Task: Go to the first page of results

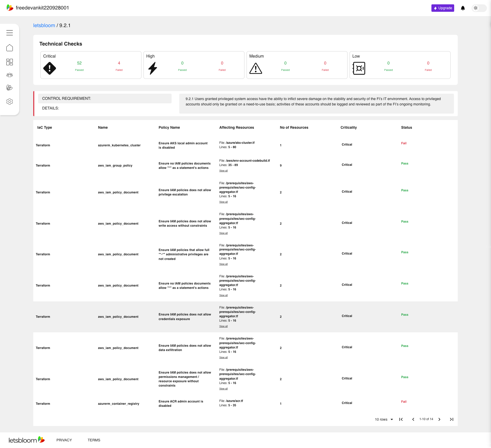Action: pyautogui.click(x=401, y=419)
